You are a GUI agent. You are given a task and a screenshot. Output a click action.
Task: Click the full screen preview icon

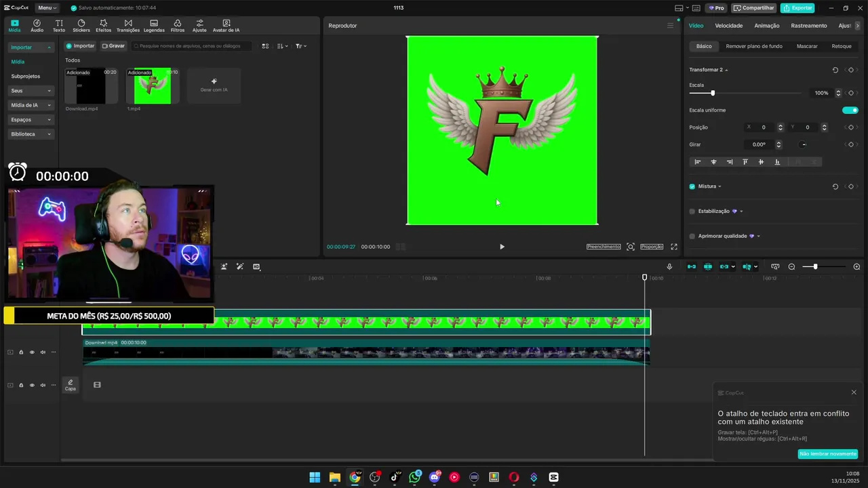point(674,247)
